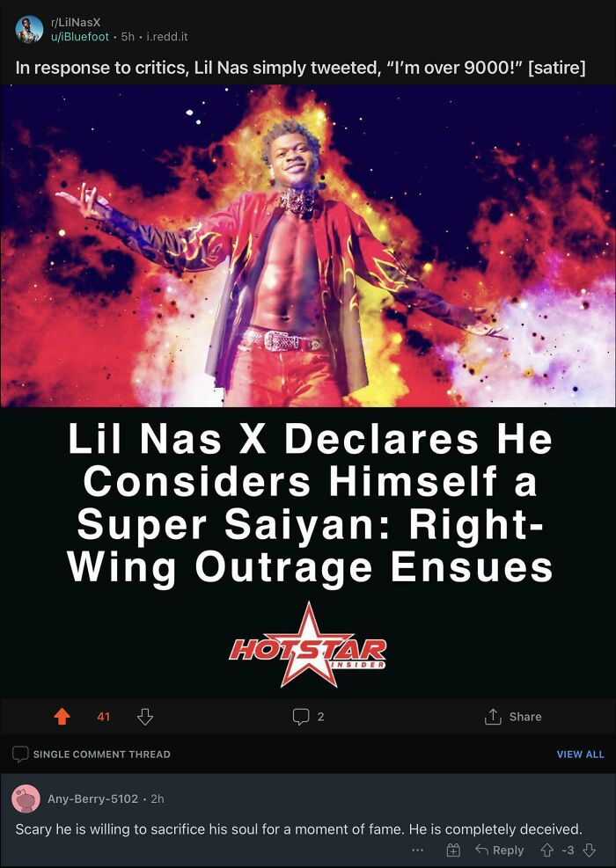This screenshot has height=868, width=616.
Task: Open the post title text
Action: point(300,68)
